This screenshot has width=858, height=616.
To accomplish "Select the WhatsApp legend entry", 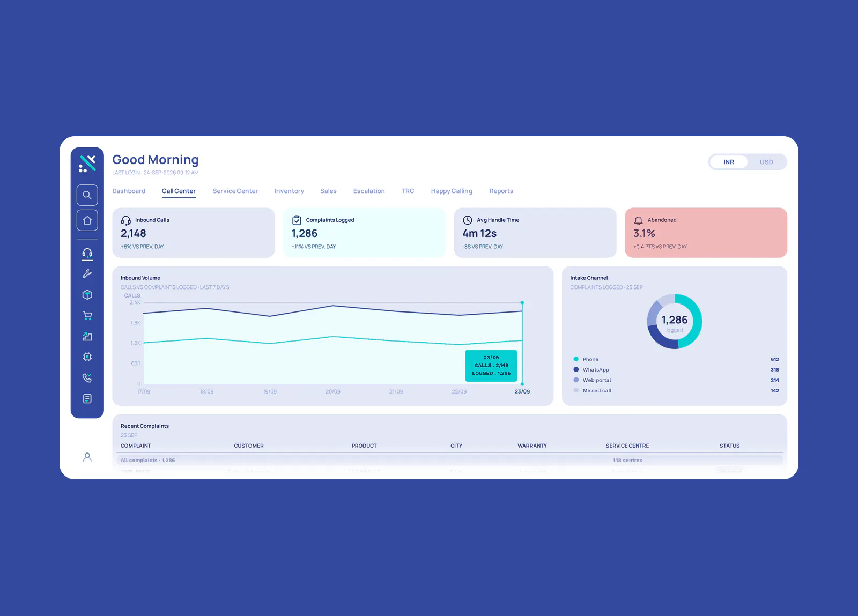I will (x=676, y=370).
